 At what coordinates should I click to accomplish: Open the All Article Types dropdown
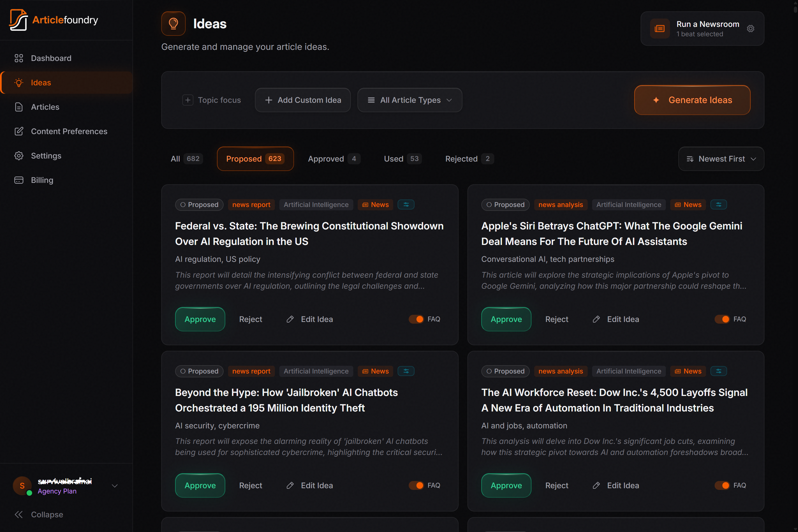[410, 100]
